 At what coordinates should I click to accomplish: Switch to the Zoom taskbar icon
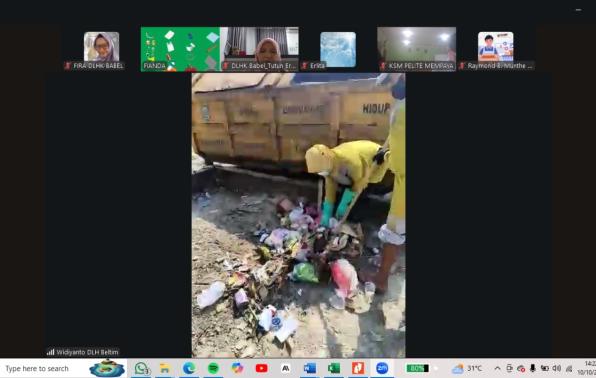pyautogui.click(x=382, y=368)
